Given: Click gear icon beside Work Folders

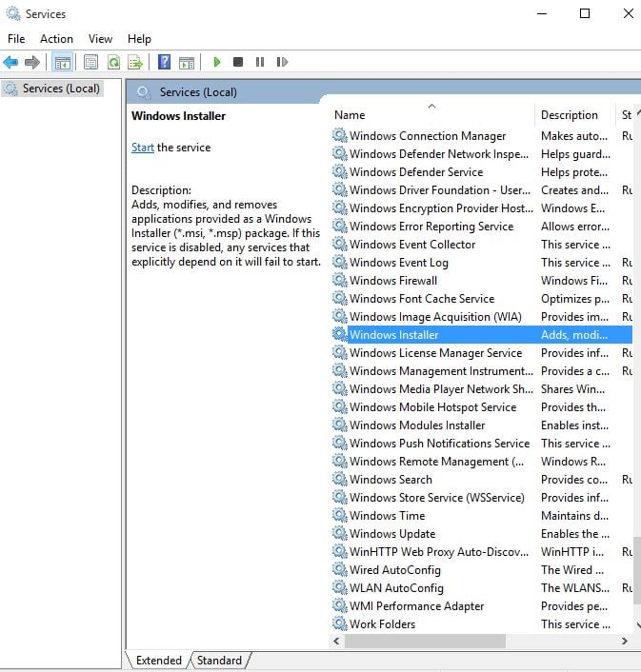Looking at the screenshot, I should click(340, 624).
